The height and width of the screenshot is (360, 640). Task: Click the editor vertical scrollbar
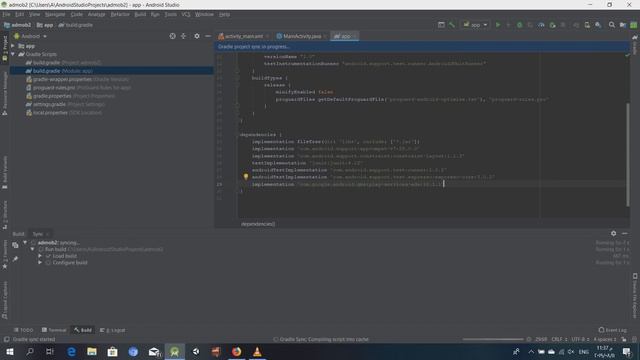pos(628,155)
